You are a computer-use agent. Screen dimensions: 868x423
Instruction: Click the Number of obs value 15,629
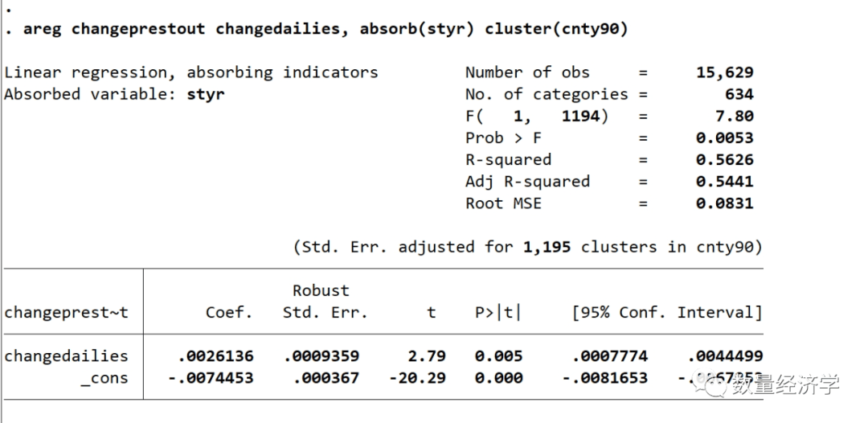click(x=724, y=72)
